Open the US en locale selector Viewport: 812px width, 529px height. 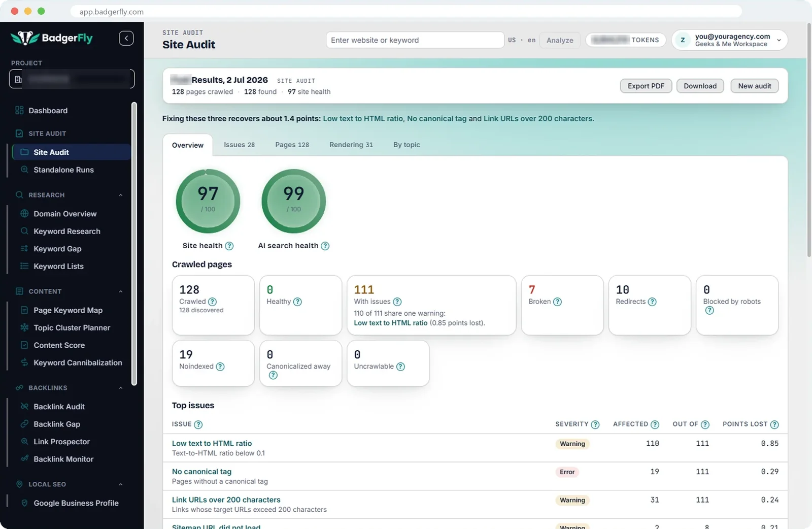pyautogui.click(x=522, y=40)
